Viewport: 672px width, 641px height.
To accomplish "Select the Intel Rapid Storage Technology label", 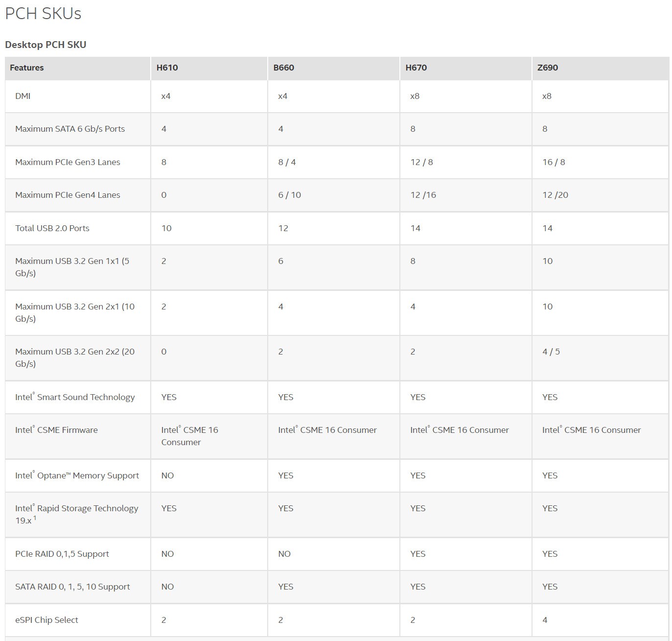I will (77, 514).
